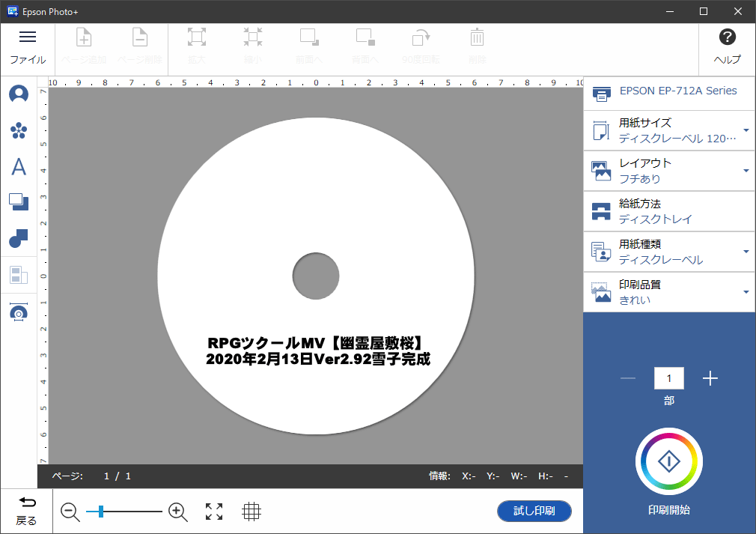This screenshot has height=534, width=756.
Task: Open the 給紙方法 paper source setting
Action: [669, 211]
